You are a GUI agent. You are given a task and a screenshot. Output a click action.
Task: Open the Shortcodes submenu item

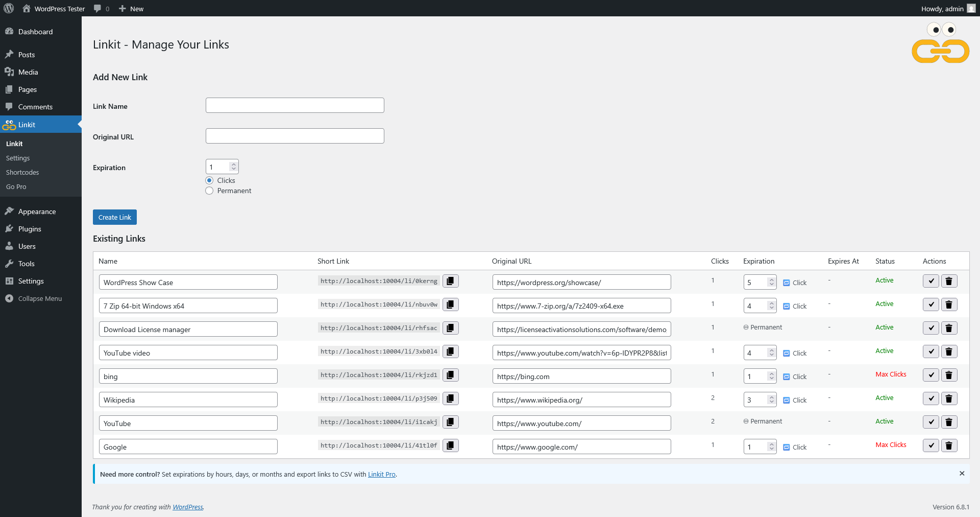[22, 173]
